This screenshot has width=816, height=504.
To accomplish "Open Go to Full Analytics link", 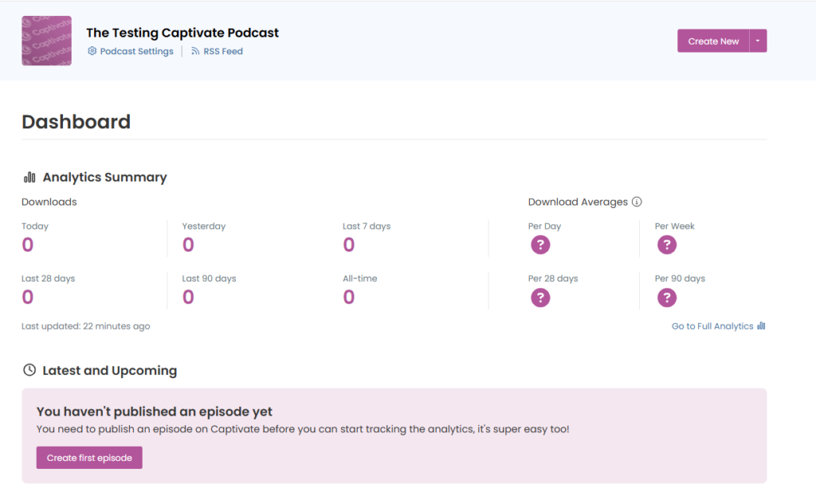I will 718,326.
